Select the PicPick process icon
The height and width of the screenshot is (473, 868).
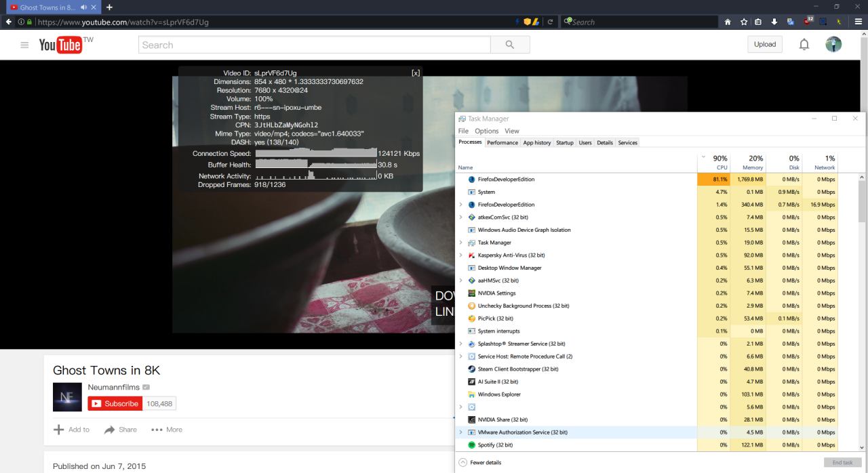point(472,318)
